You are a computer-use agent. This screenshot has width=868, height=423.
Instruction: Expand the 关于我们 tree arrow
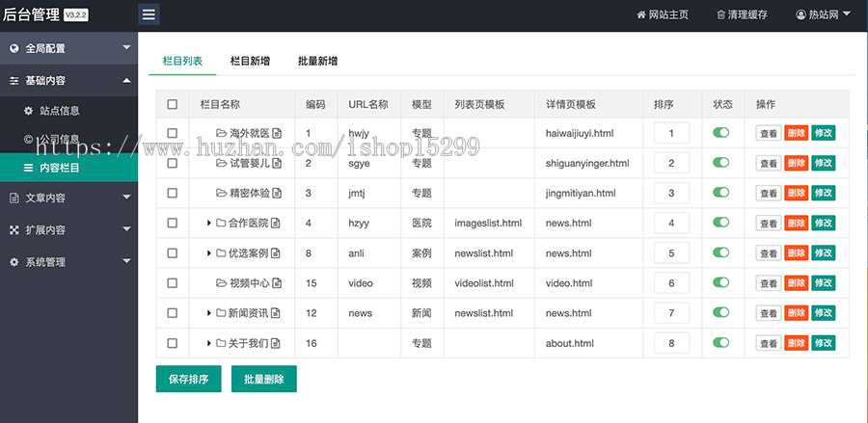(208, 343)
